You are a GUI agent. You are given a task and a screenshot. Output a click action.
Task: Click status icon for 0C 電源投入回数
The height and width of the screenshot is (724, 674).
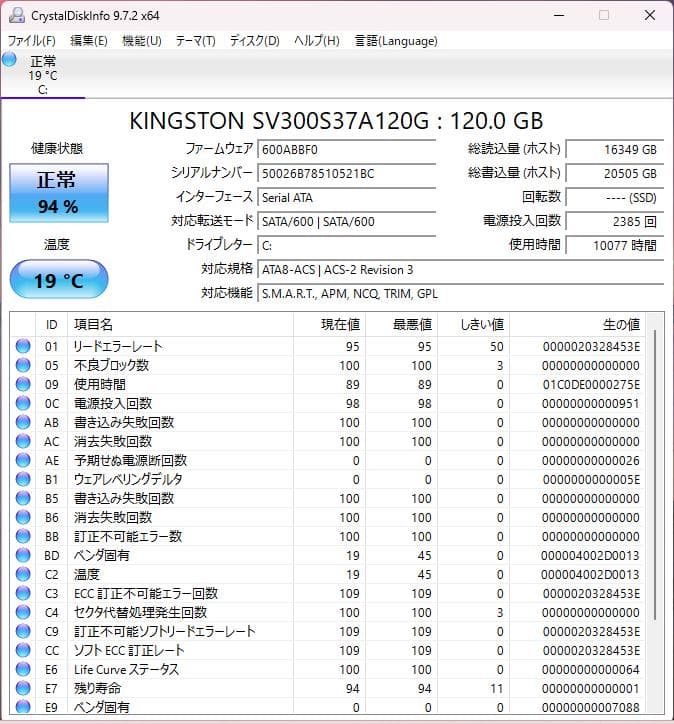(23, 403)
